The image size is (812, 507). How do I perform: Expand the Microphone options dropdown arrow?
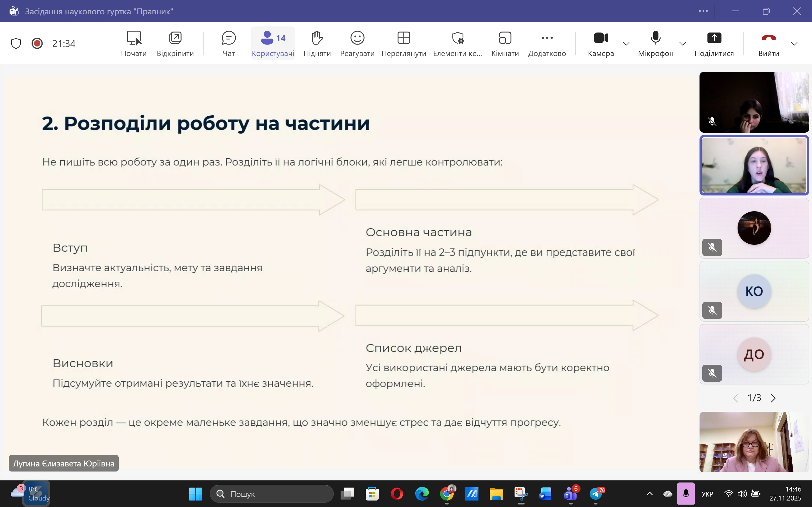point(683,44)
